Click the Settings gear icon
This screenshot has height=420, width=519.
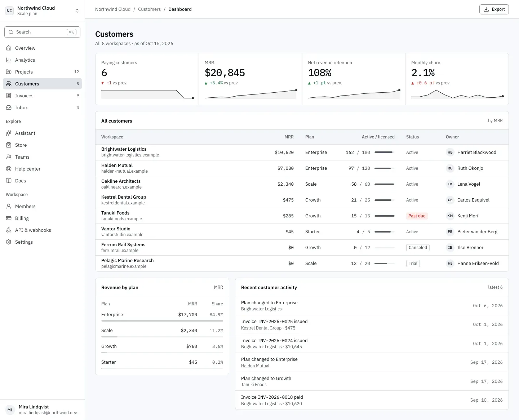pyautogui.click(x=9, y=242)
